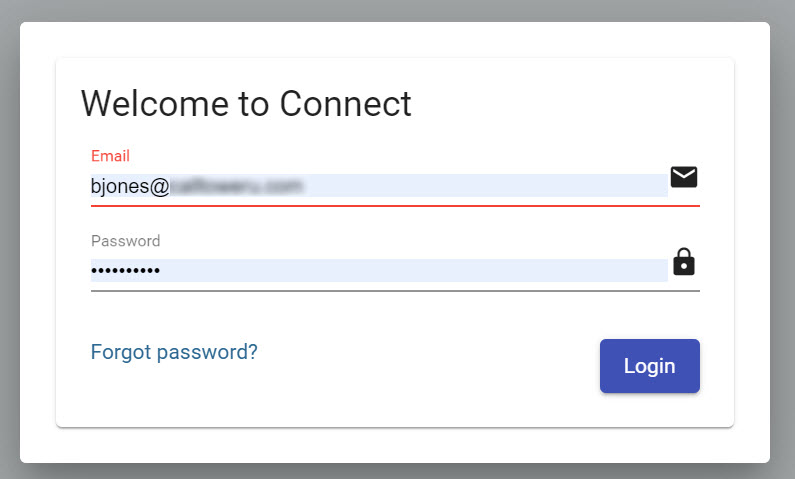Submit credentials with the blue Login button
Image resolution: width=795 pixels, height=479 pixels.
pyautogui.click(x=649, y=366)
